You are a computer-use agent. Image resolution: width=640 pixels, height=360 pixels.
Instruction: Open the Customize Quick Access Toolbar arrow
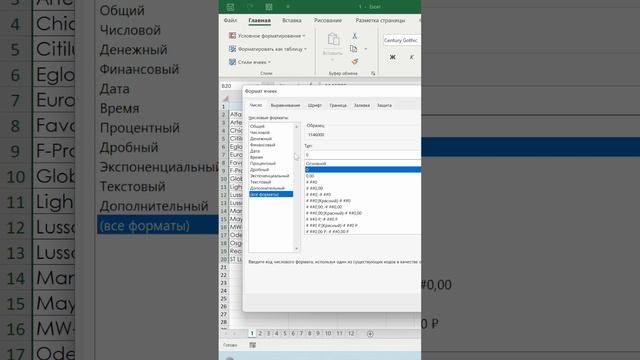tap(288, 7)
